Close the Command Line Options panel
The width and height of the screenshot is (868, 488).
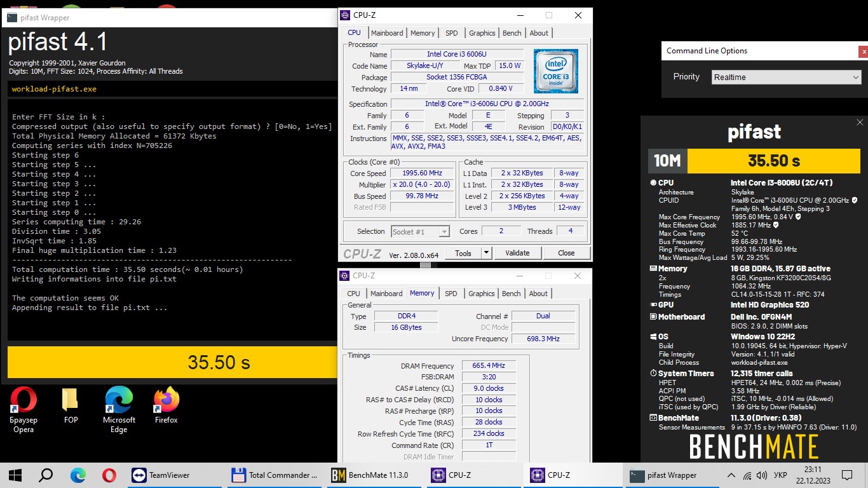863,51
